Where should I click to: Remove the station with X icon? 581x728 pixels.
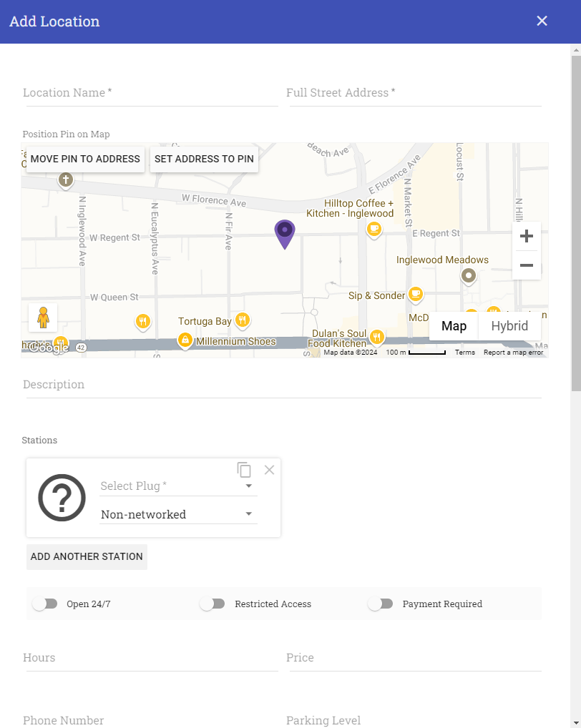tap(269, 470)
